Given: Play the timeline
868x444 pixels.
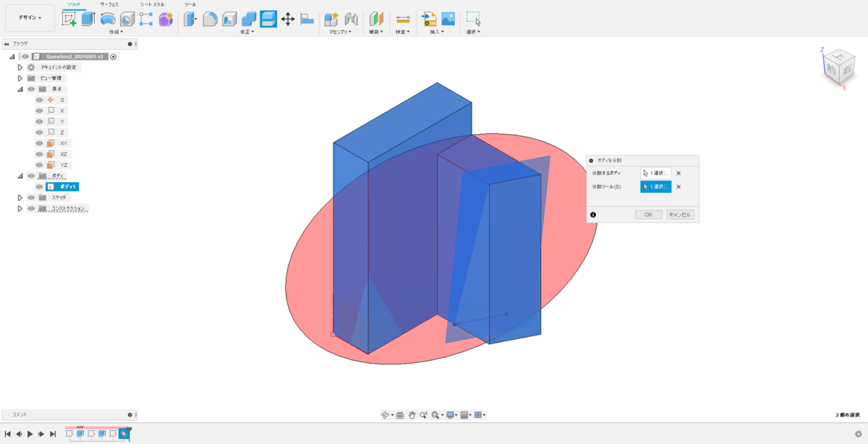Looking at the screenshot, I should pos(30,434).
